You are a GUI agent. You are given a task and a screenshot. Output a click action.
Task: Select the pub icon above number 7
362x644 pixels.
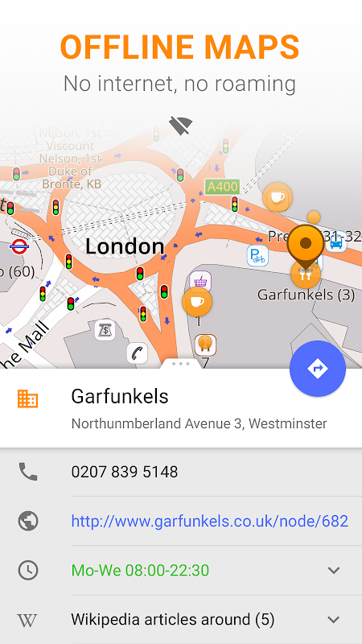(205, 345)
